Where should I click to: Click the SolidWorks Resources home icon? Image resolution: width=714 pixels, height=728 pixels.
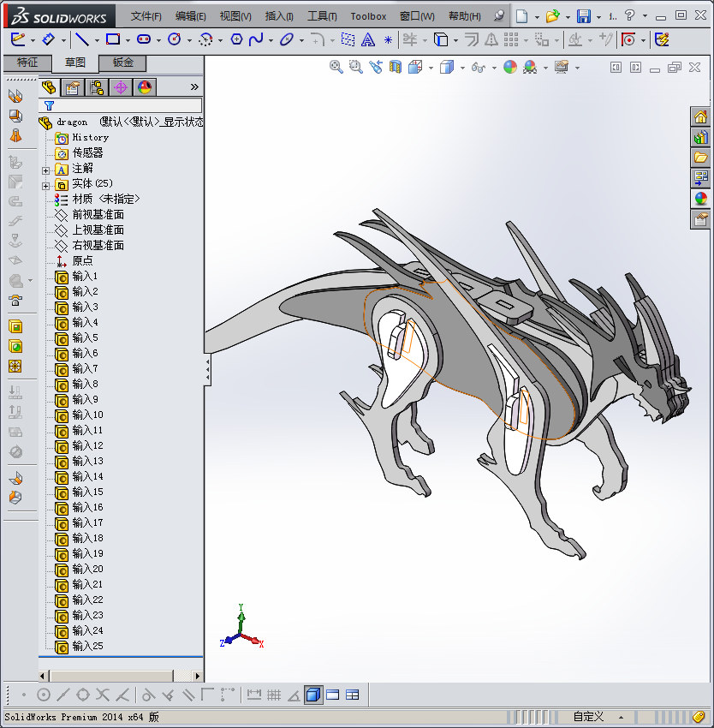point(701,116)
